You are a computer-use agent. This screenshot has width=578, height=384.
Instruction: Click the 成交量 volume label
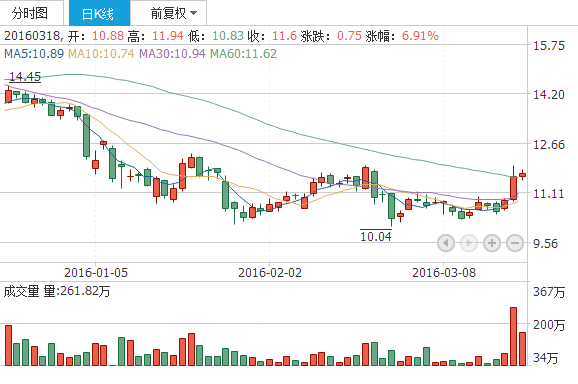[x=21, y=291]
